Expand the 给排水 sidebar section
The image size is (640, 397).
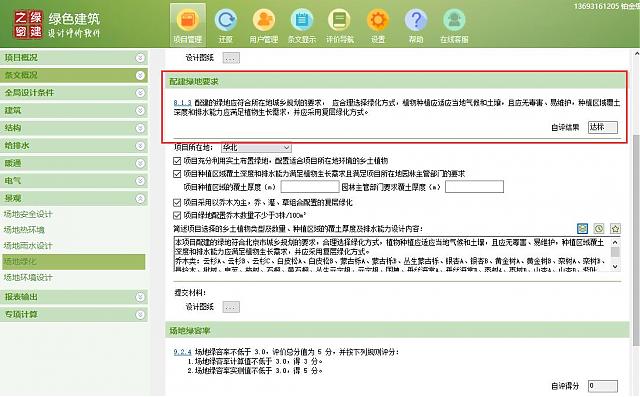click(x=140, y=146)
